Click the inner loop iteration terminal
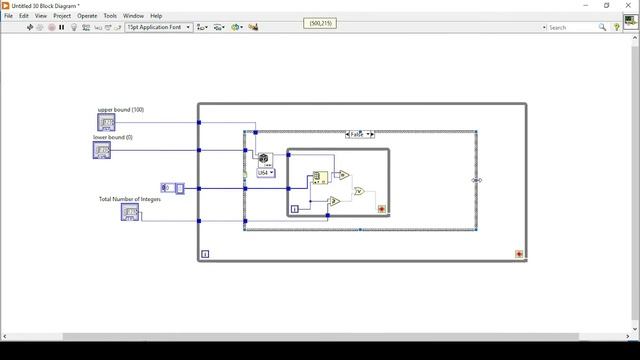Image resolution: width=640 pixels, height=360 pixels. tap(295, 209)
